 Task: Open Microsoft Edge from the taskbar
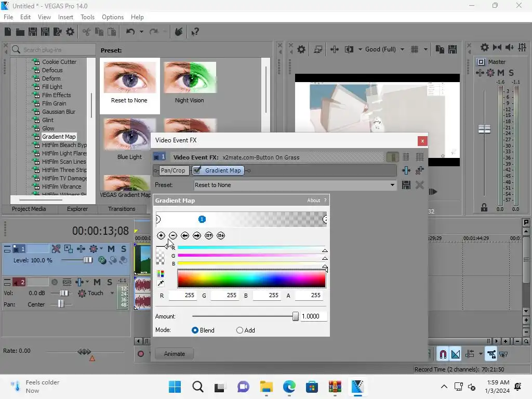tap(289, 387)
